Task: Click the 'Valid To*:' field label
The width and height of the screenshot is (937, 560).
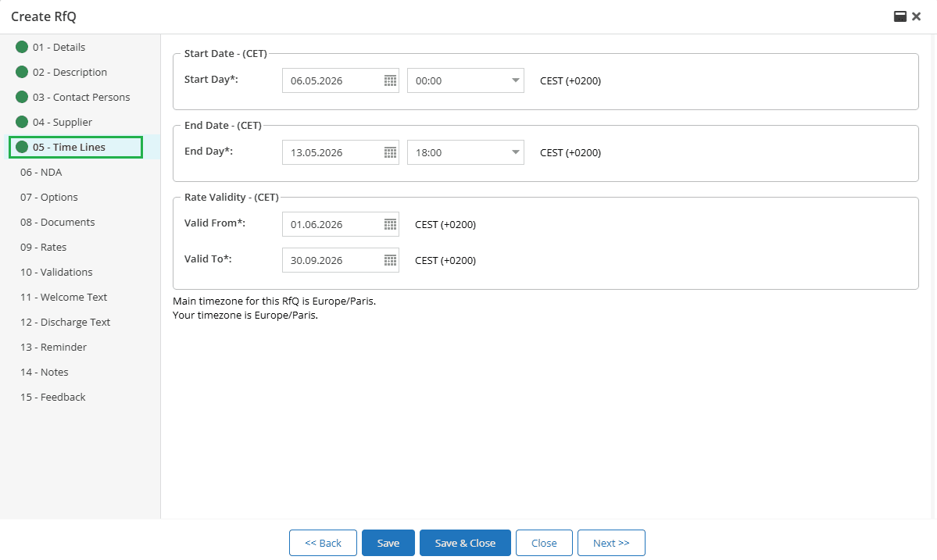Action: point(207,259)
